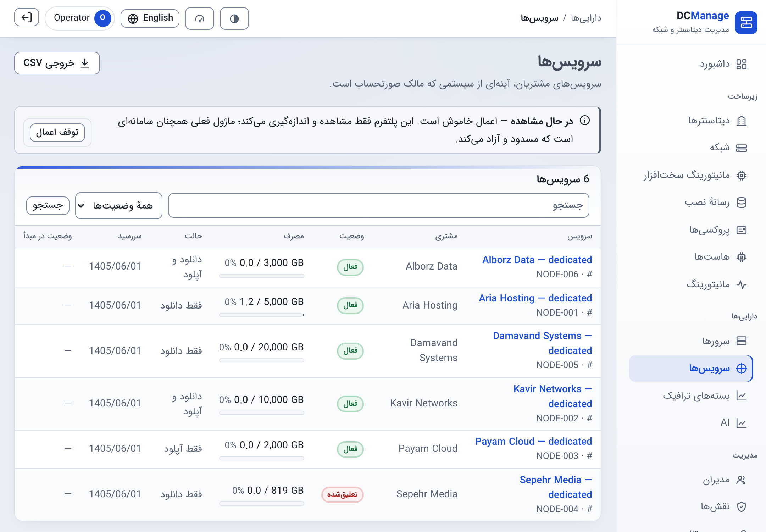Image resolution: width=766 pixels, height=532 pixels.
Task: Click the info icon in observation banner
Action: point(585,121)
